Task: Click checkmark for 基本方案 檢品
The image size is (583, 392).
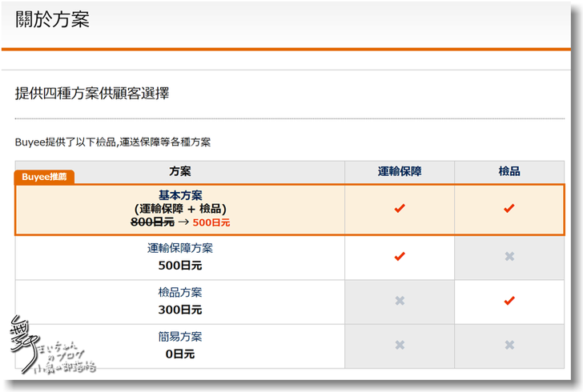Action: click(x=509, y=209)
